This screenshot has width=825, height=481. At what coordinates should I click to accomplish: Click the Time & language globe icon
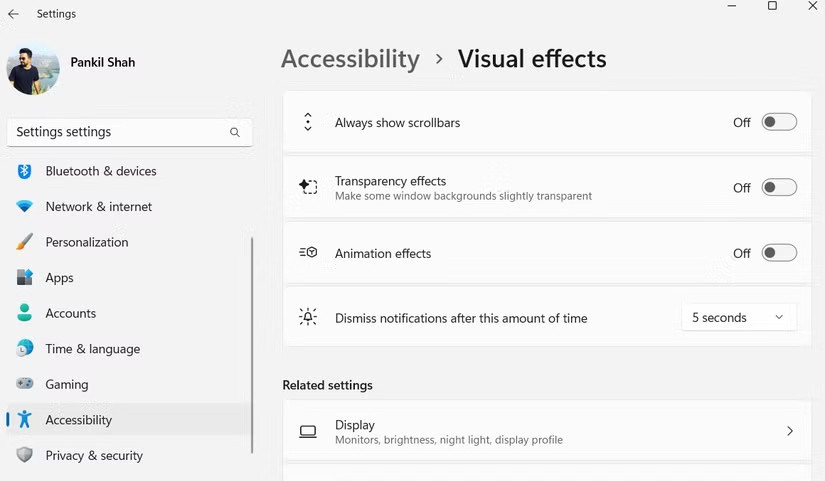tap(25, 349)
